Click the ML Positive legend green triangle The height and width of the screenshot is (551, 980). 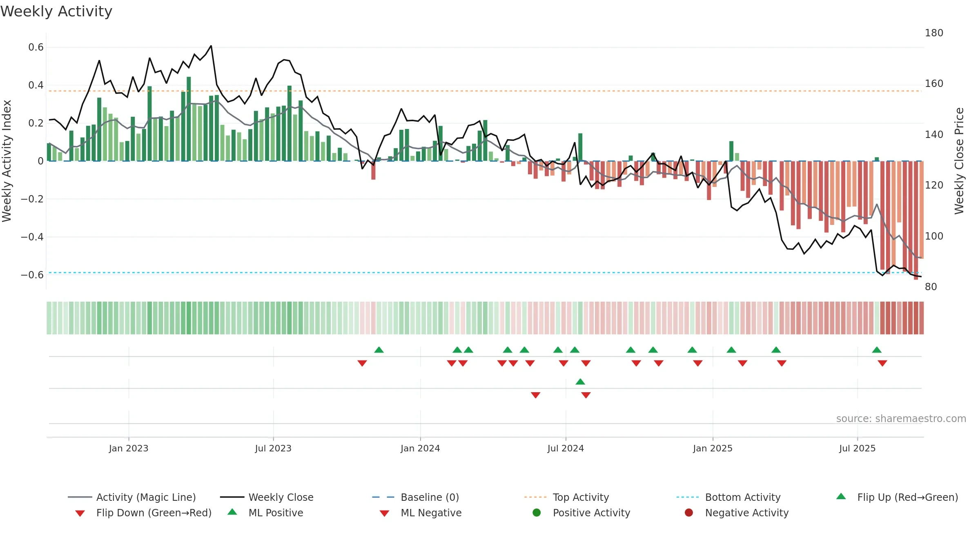click(232, 512)
